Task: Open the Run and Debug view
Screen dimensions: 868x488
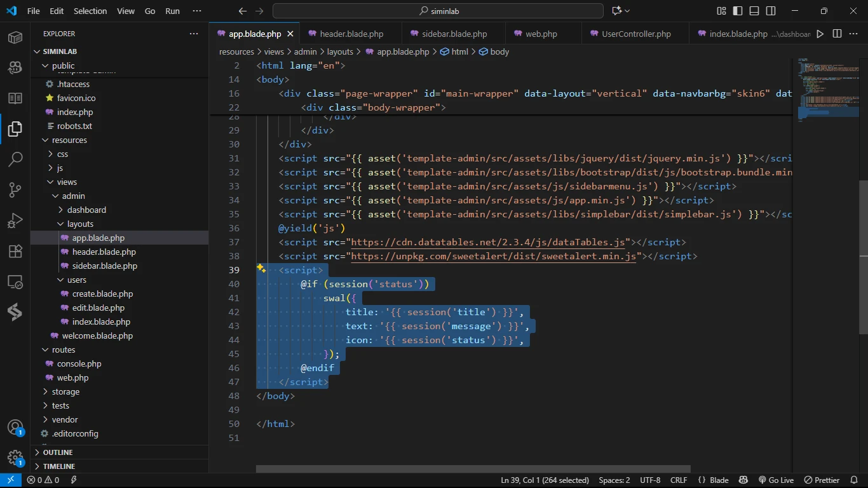Action: [15, 220]
